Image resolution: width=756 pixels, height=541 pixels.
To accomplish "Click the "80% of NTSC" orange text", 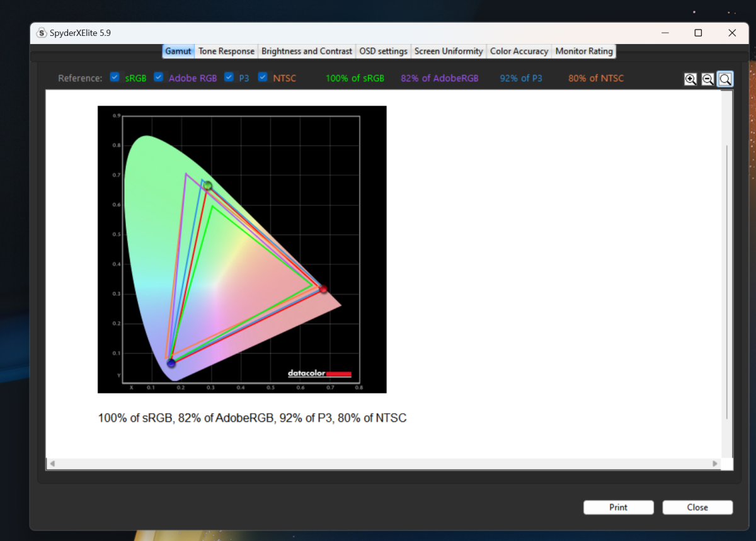I will (x=596, y=79).
